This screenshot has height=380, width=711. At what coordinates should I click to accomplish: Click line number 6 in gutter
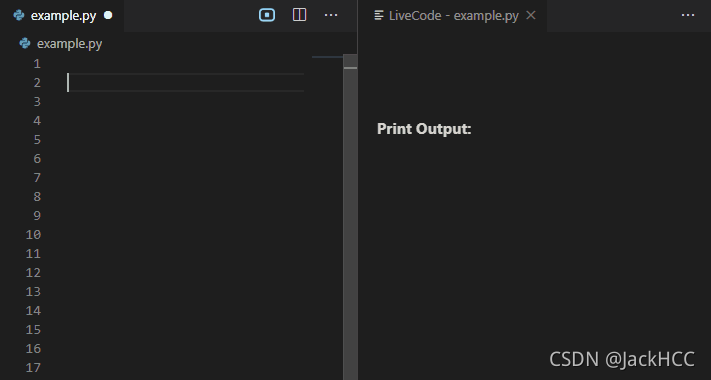coord(37,159)
